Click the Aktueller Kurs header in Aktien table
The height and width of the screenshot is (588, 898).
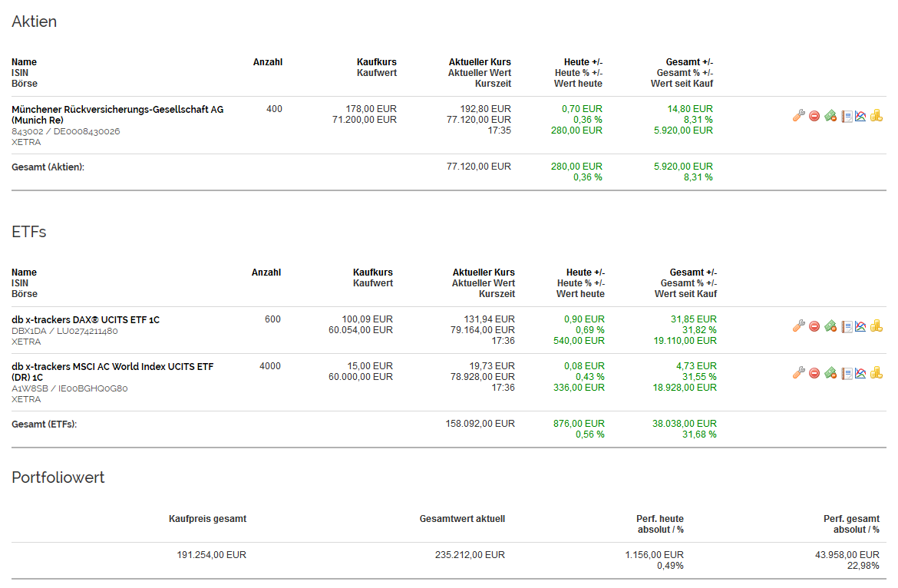[480, 62]
